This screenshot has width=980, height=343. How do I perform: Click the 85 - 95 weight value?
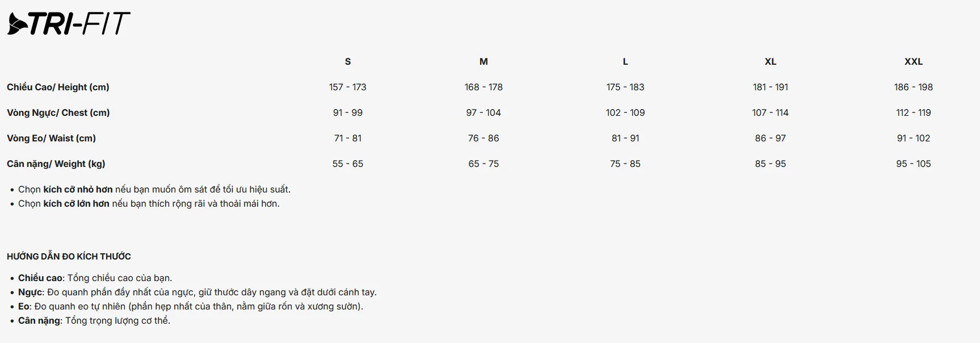pos(770,164)
